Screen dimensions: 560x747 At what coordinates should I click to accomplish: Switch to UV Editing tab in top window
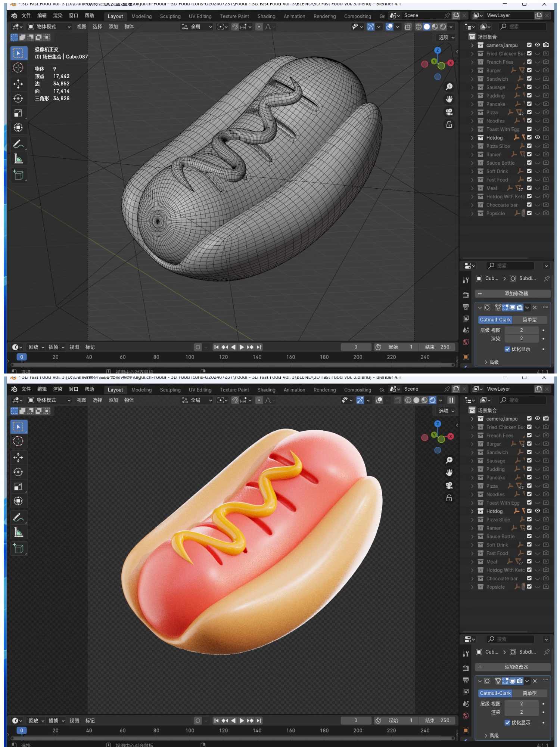(200, 16)
